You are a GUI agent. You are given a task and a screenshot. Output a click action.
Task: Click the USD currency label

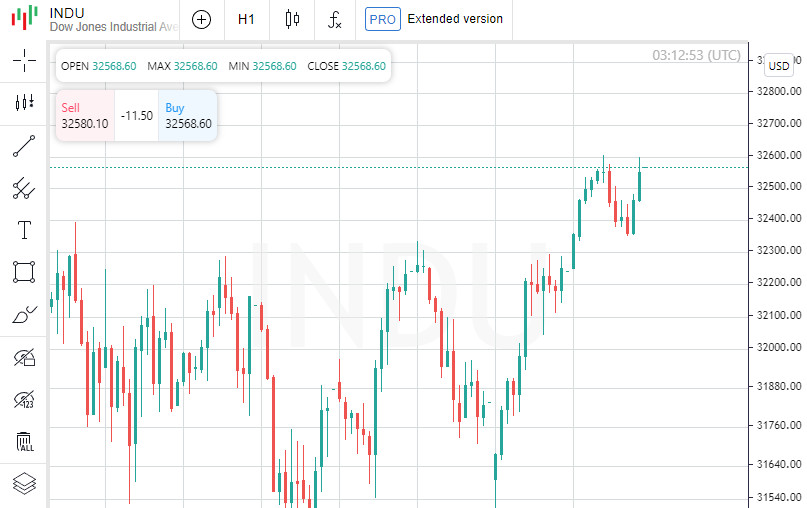pos(779,66)
